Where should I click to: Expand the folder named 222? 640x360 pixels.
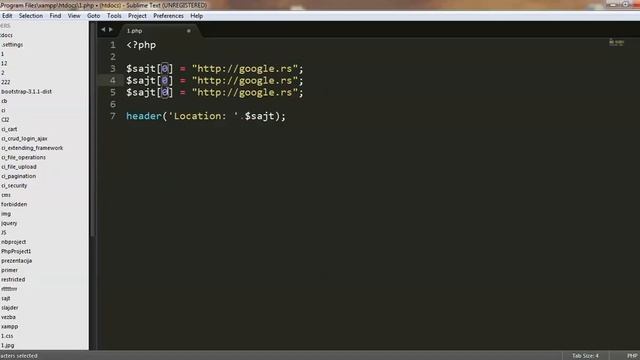point(6,82)
